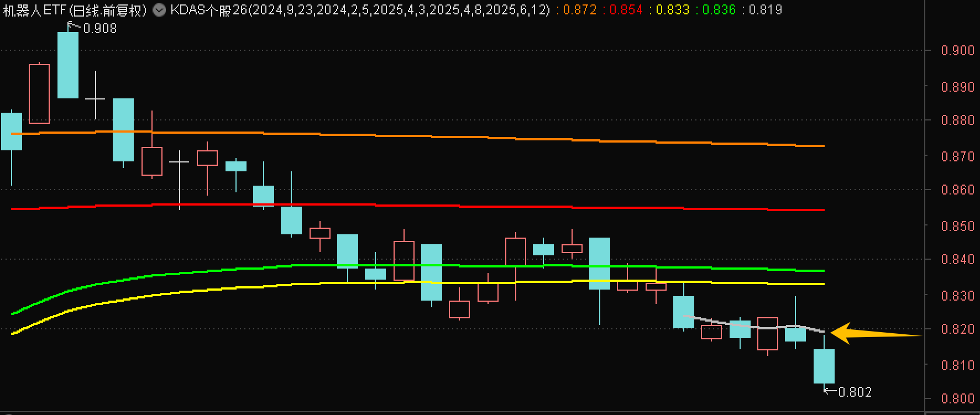Click the 0.830 label on the price axis
Viewport: 980px width, 415px height.
coord(958,296)
